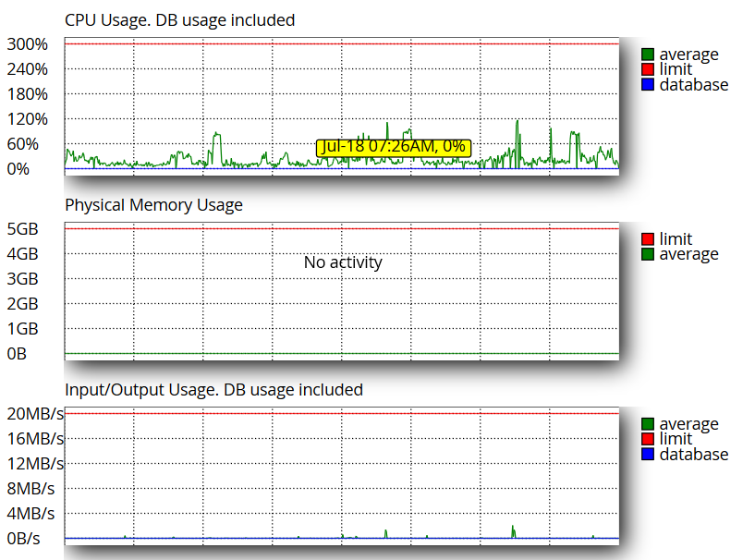Click the 300% label on CPU axis
Screen dimensions: 755x560
pos(28,44)
